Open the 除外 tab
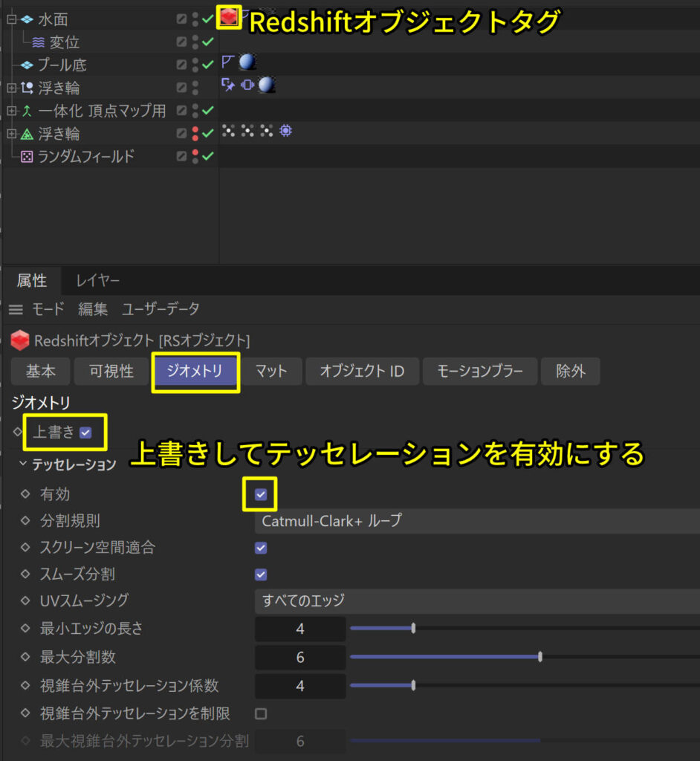The height and width of the screenshot is (761, 700). point(571,372)
